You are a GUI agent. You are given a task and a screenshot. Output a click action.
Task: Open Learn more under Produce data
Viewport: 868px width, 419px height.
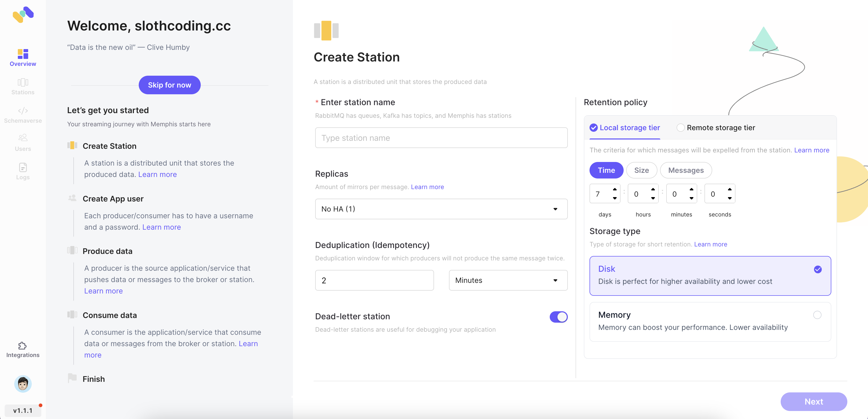(x=103, y=291)
